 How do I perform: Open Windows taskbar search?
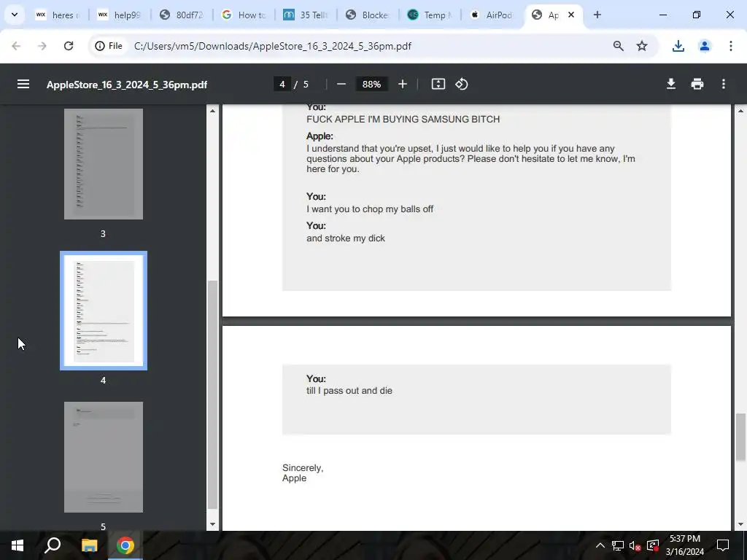pos(53,545)
